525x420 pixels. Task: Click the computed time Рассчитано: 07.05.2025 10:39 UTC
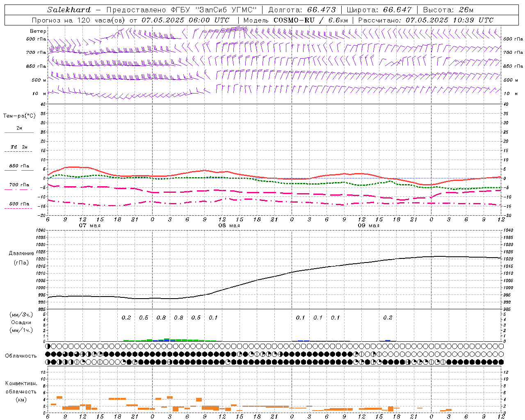point(426,20)
